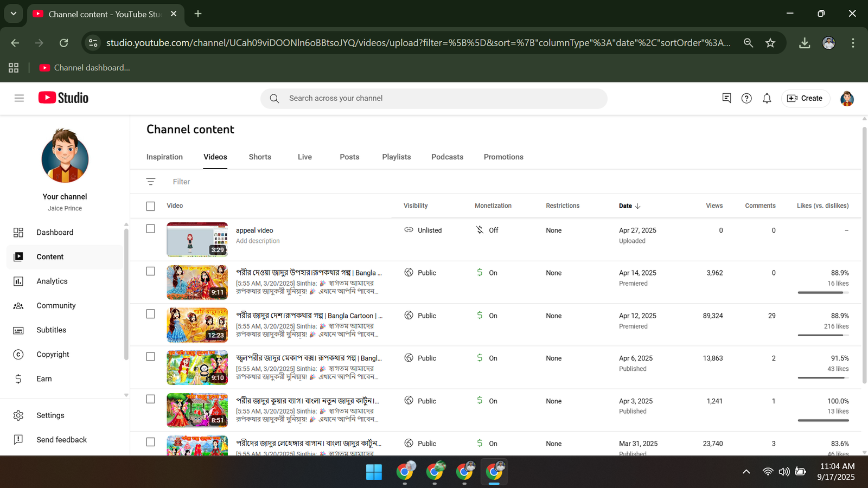Open Copyright section in sidebar

53,354
